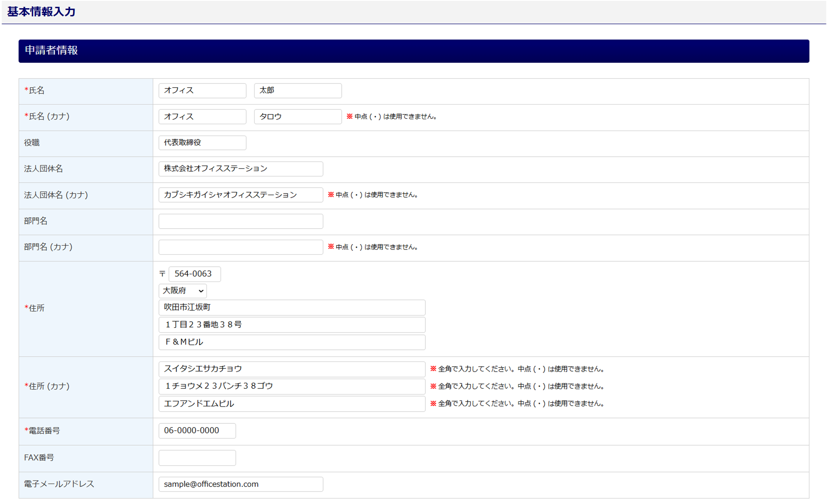Image resolution: width=828 pixels, height=504 pixels.
Task: Click the kana address field スイタシエサカチョウ
Action: click(x=292, y=369)
